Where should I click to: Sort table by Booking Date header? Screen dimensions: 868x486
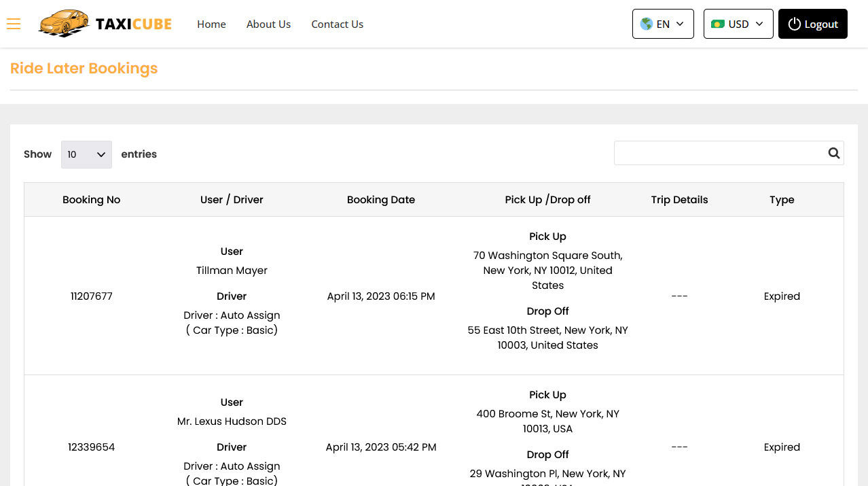380,200
